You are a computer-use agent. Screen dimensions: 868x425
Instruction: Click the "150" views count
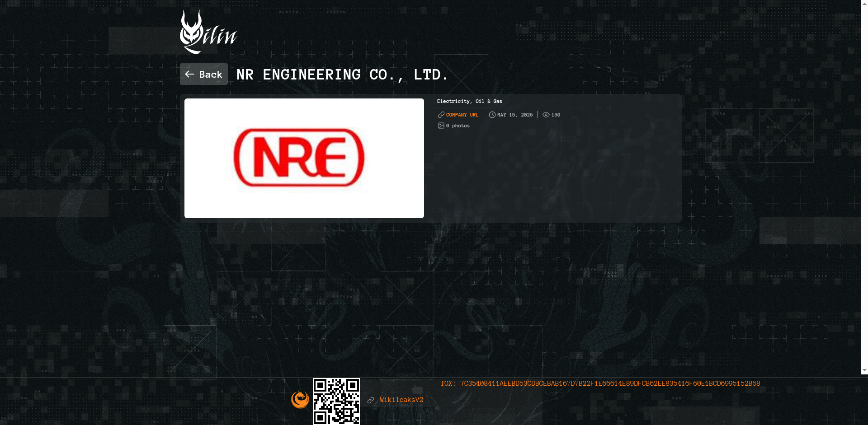pyautogui.click(x=556, y=115)
